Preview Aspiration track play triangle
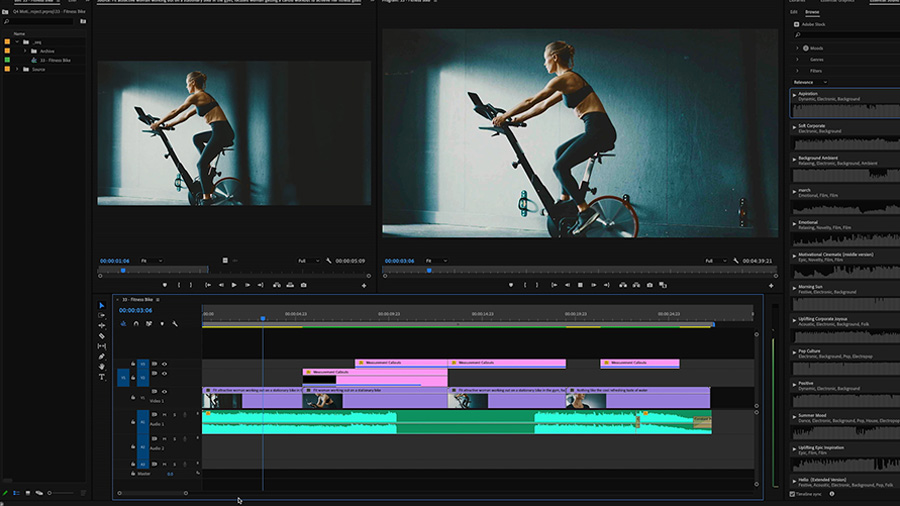This screenshot has width=900, height=506. click(x=794, y=95)
